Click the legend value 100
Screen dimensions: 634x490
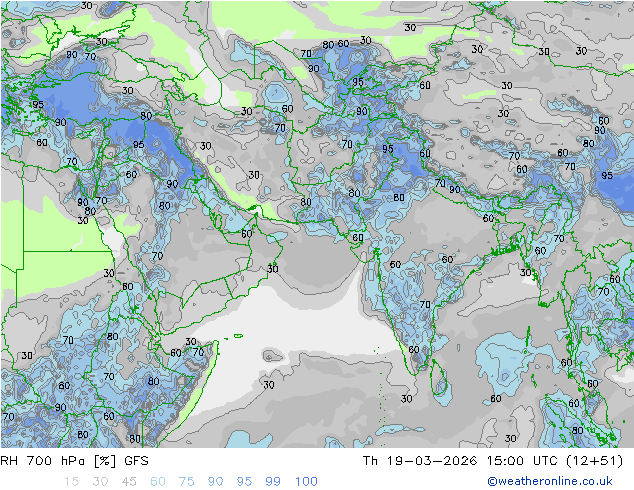tap(306, 482)
